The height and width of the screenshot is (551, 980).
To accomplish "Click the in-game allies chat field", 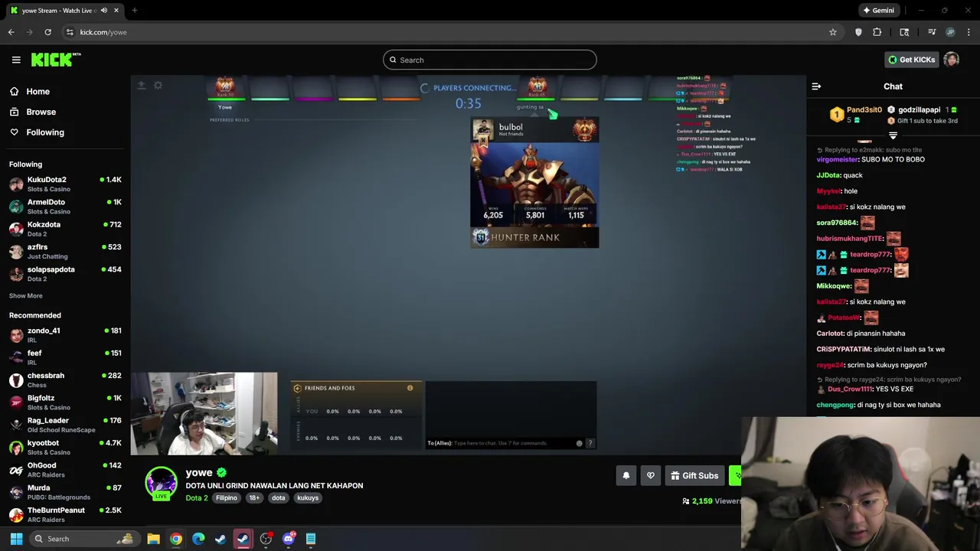I will point(499,443).
